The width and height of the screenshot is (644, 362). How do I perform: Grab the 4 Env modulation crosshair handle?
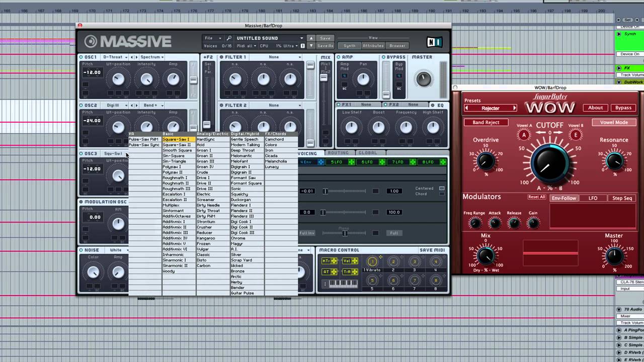coord(321,162)
